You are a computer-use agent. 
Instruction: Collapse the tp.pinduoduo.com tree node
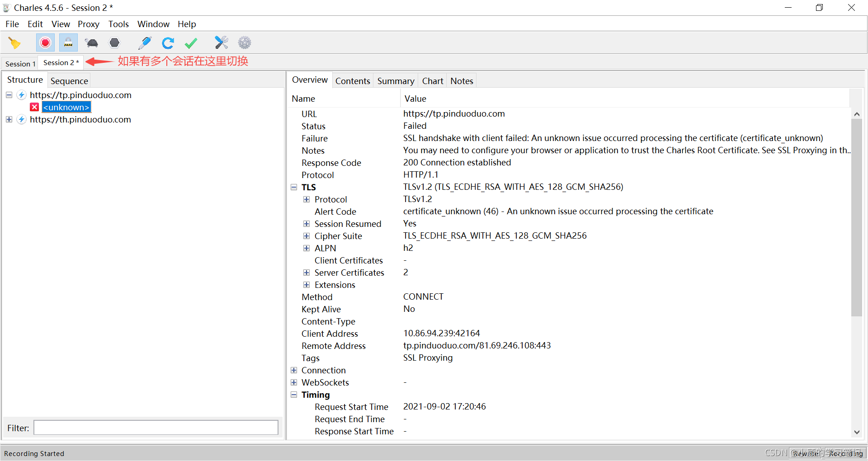coord(9,95)
